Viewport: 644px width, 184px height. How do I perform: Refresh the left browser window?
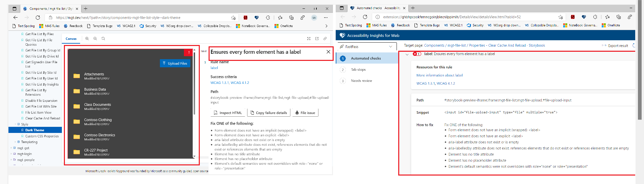[x=38, y=18]
